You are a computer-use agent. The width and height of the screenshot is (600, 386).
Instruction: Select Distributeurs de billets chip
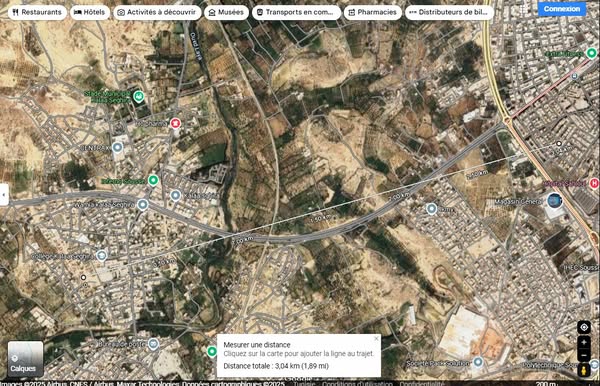click(x=449, y=12)
